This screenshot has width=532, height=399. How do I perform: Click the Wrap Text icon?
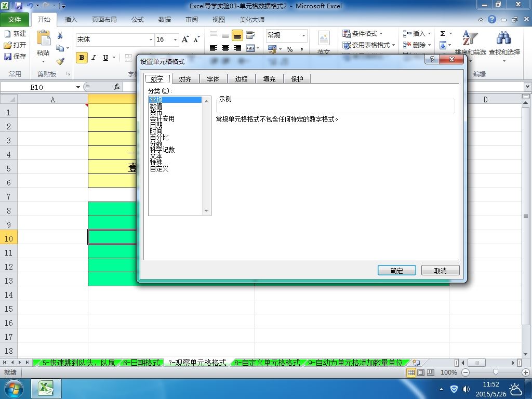click(x=250, y=35)
